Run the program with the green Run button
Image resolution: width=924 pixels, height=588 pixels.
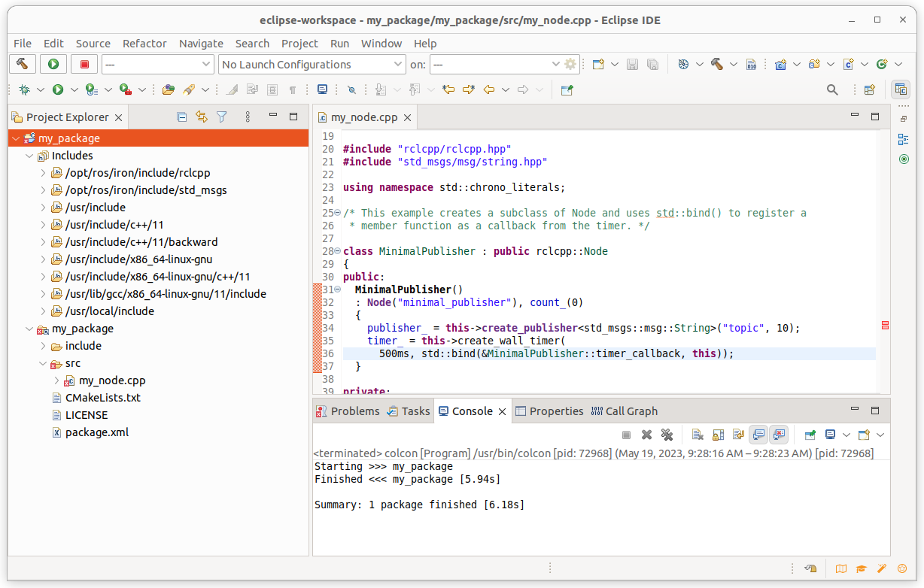pyautogui.click(x=52, y=64)
